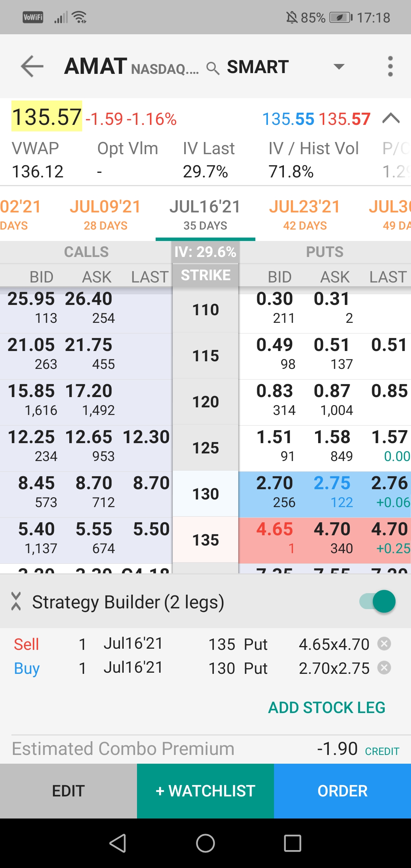The width and height of the screenshot is (411, 868).
Task: Tap the highlighted 135.57 last price
Action: [x=47, y=116]
